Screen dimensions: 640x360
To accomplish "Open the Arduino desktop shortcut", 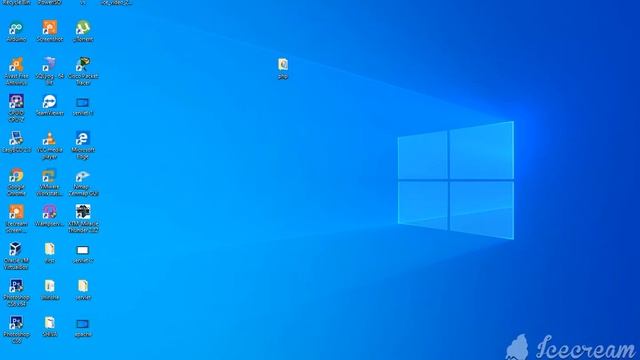I will [16, 31].
